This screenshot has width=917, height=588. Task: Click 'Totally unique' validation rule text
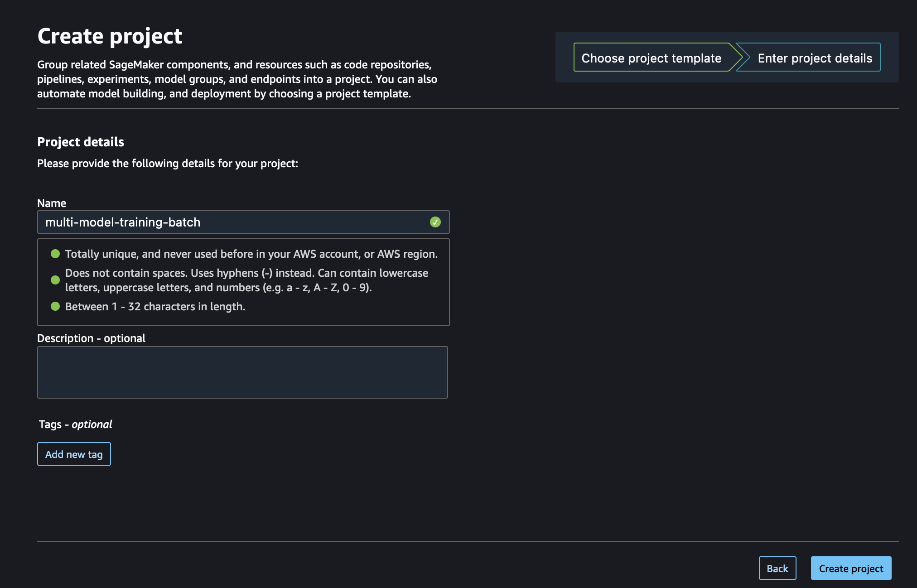tap(251, 254)
